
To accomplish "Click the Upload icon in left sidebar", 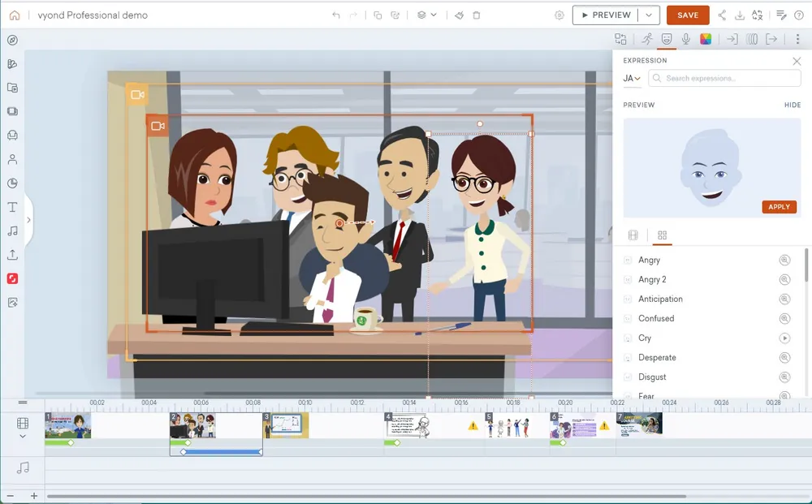I will [12, 255].
